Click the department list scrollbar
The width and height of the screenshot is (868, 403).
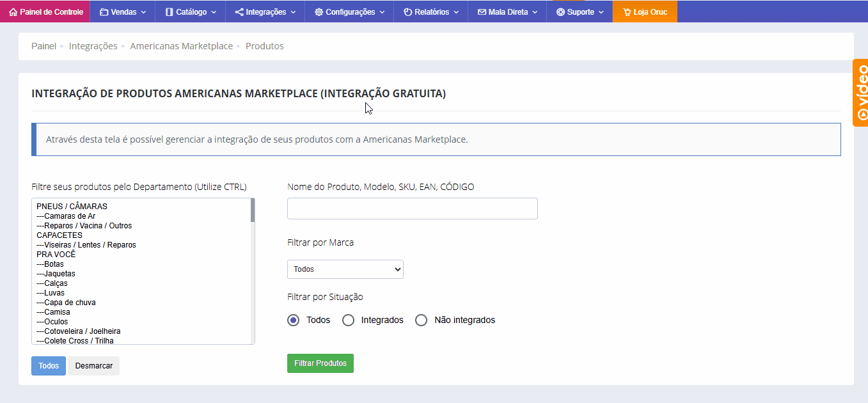[253, 210]
